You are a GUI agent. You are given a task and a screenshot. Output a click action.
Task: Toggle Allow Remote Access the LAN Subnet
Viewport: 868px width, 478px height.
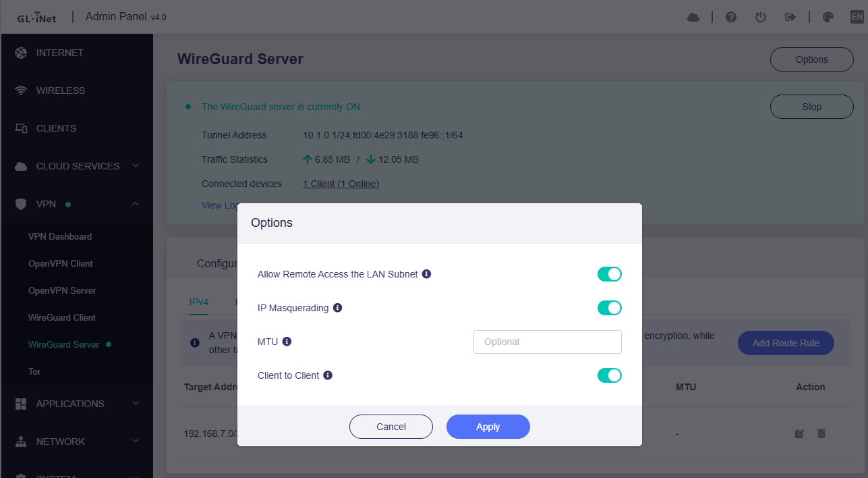pos(609,274)
